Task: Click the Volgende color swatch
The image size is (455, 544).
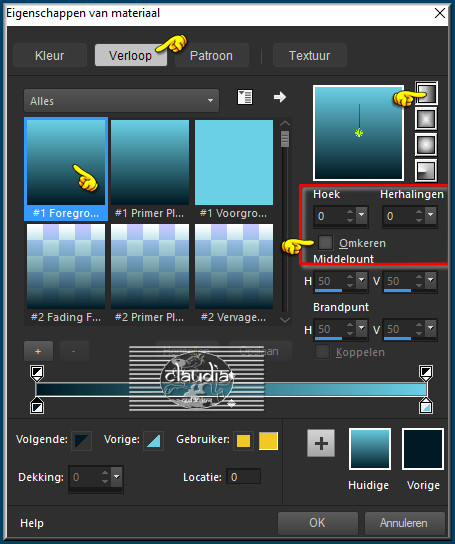Action: 82,441
